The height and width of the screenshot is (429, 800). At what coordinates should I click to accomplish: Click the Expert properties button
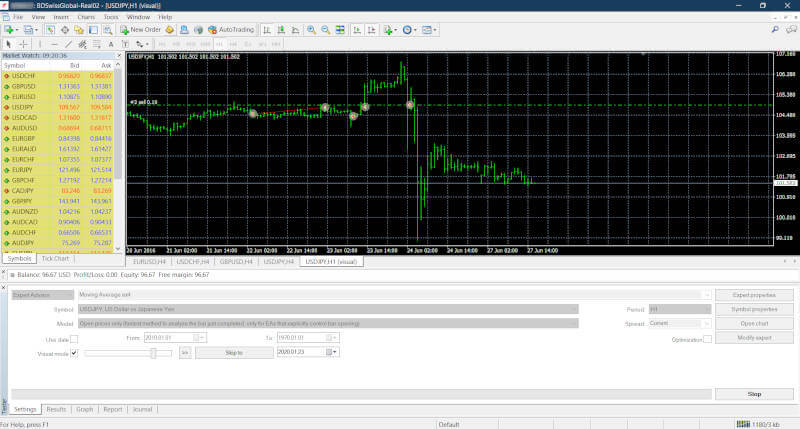tap(754, 295)
